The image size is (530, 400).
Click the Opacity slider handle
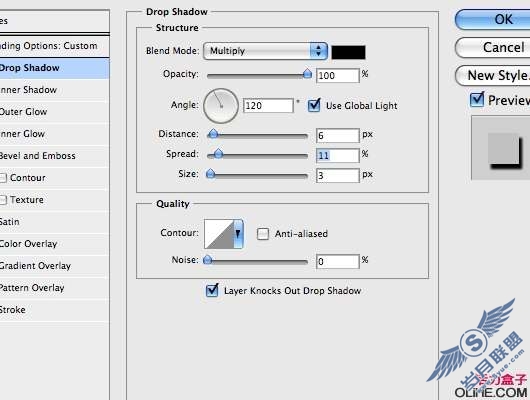tap(307, 73)
